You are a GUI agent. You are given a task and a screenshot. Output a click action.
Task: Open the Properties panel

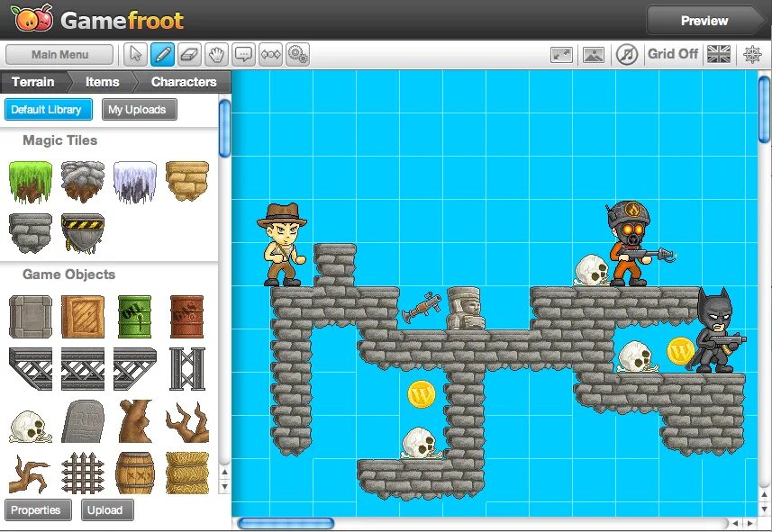[38, 509]
